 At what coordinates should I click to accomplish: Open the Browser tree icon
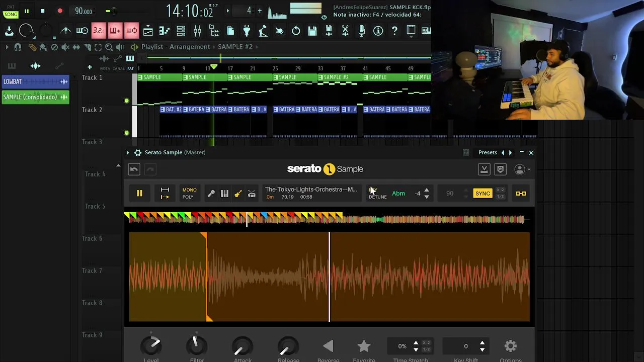click(214, 31)
